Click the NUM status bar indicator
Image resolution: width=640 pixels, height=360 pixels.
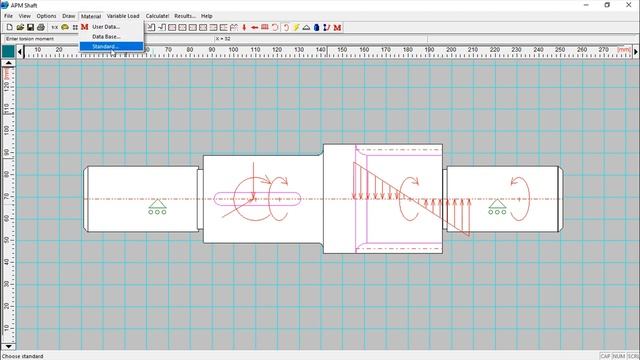(619, 356)
